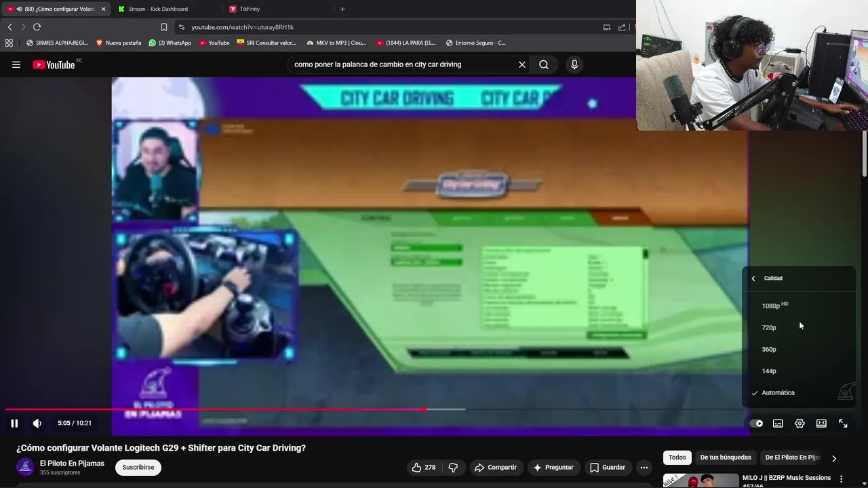Viewport: 868px width, 488px height.
Task: Select 1080p HD quality
Action: (799, 306)
